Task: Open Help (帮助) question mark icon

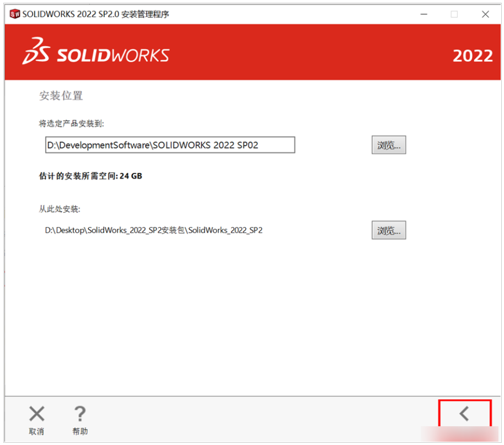Action: click(x=80, y=414)
